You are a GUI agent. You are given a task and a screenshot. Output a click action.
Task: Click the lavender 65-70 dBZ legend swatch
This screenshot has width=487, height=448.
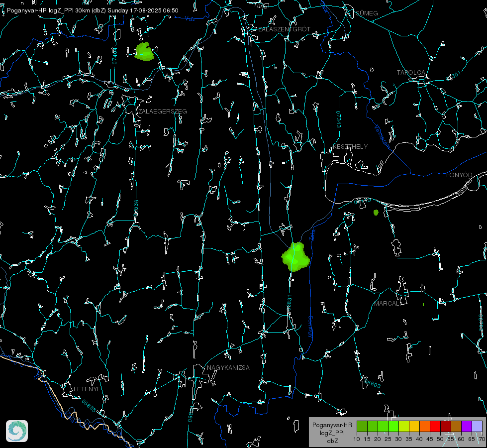pyautogui.click(x=477, y=426)
